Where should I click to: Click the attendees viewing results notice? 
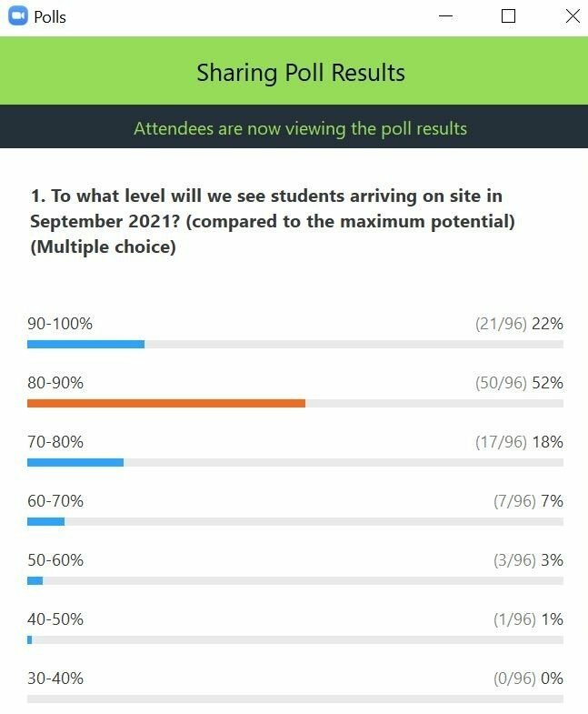coord(300,128)
